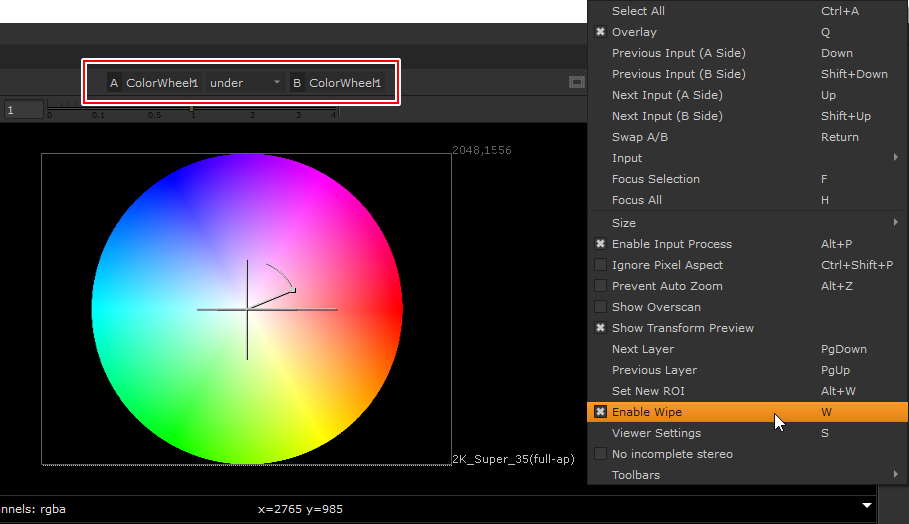This screenshot has width=909, height=524.
Task: Open the A input ColorWheel1 dropdown
Action: 161,83
